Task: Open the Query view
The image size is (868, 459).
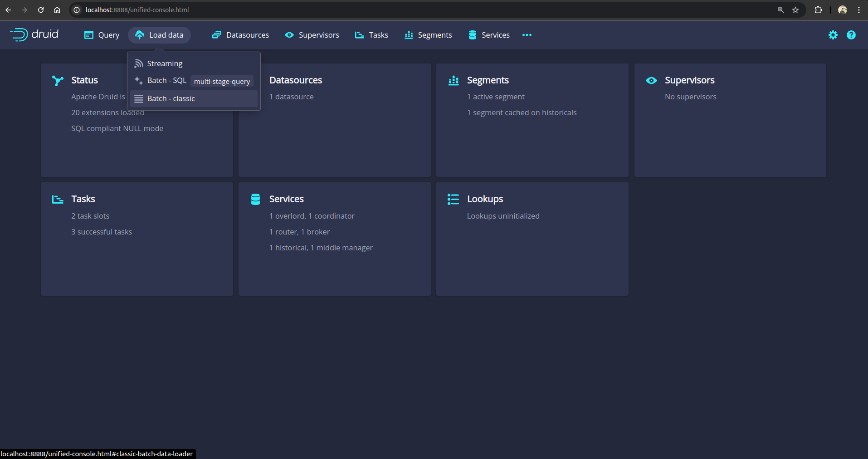Action: pyautogui.click(x=102, y=35)
